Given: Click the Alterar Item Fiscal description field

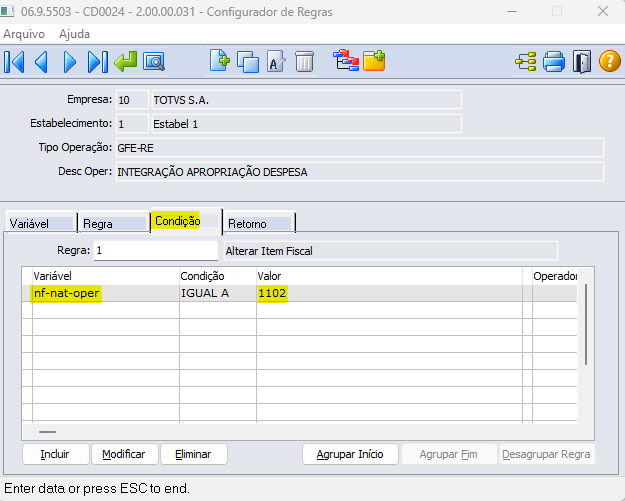Looking at the screenshot, I should pyautogui.click(x=391, y=251).
